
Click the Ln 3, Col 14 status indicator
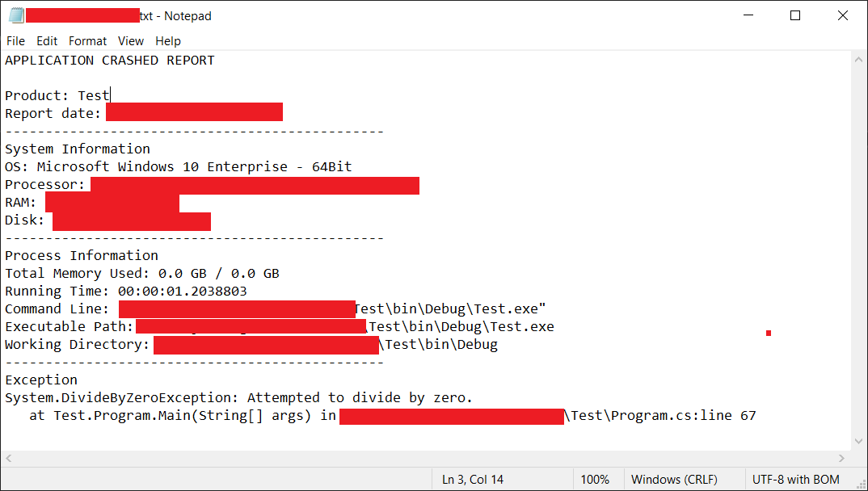pyautogui.click(x=473, y=480)
